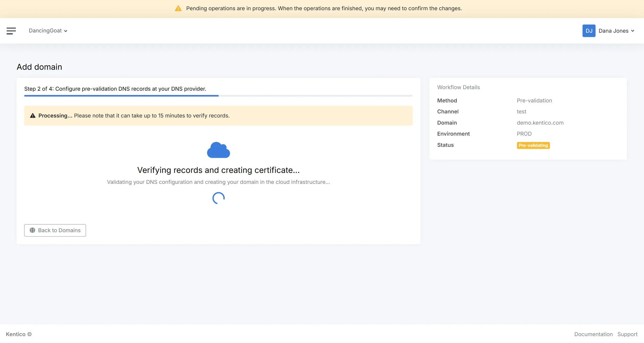
Task: Go back with the Back to Domains button
Action: 55,230
